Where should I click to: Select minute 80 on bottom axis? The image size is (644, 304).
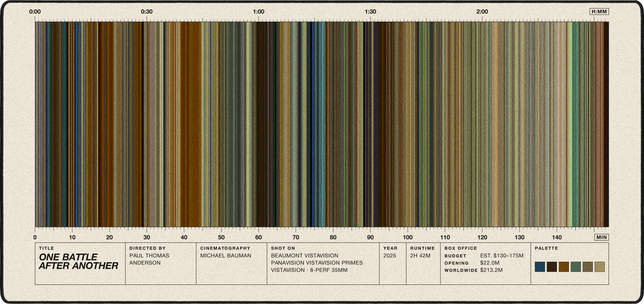333,237
